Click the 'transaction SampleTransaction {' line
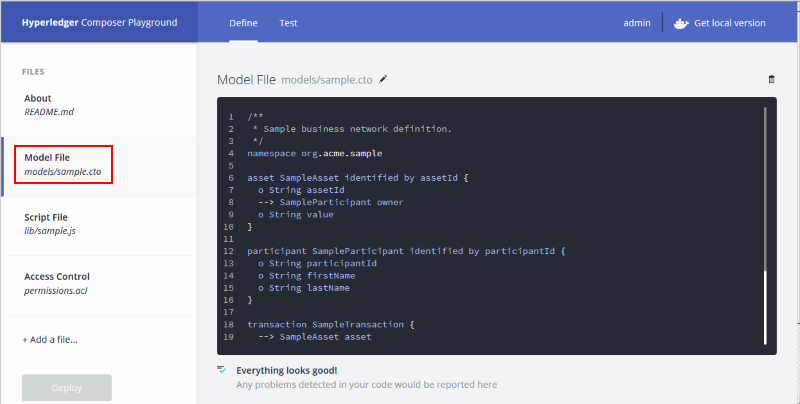 click(331, 324)
